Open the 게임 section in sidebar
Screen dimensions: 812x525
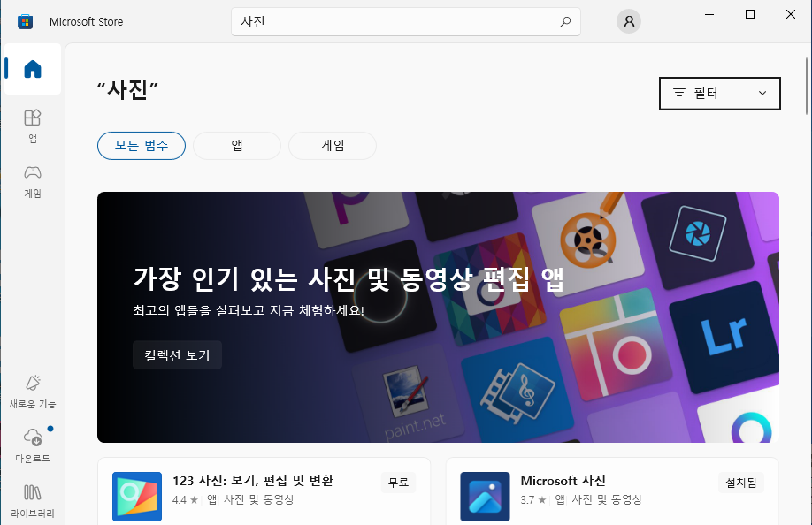(x=33, y=181)
